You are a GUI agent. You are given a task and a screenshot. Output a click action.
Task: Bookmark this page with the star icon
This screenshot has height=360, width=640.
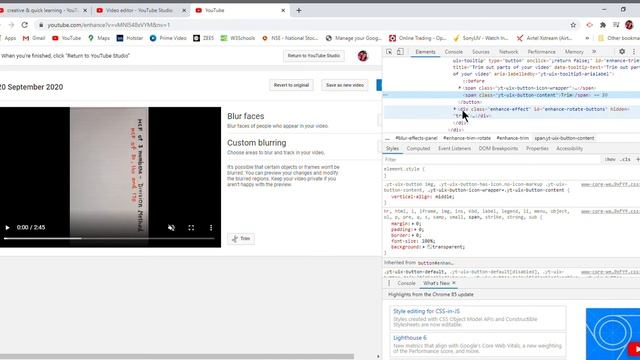(573, 25)
